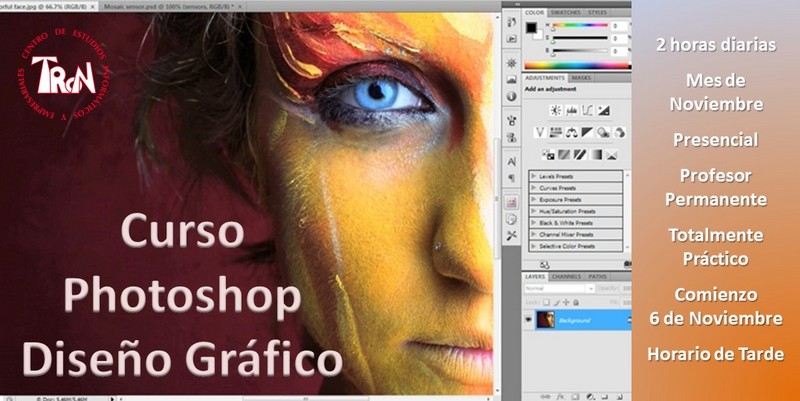Click the foreground color swatch
Screen dimensions: 800x401
pos(532,28)
